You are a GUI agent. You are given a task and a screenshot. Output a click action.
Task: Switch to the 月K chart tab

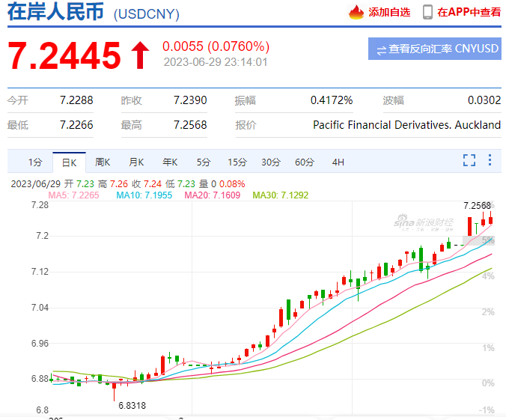click(x=136, y=162)
